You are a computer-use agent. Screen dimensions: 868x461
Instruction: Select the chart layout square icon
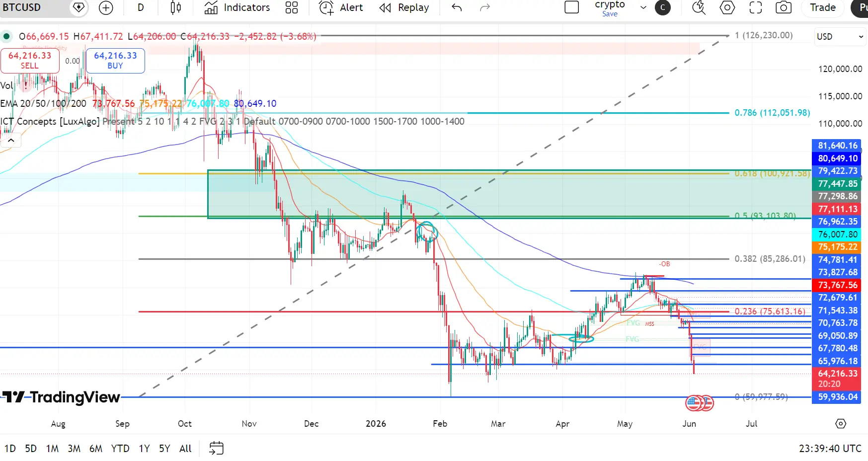(572, 7)
